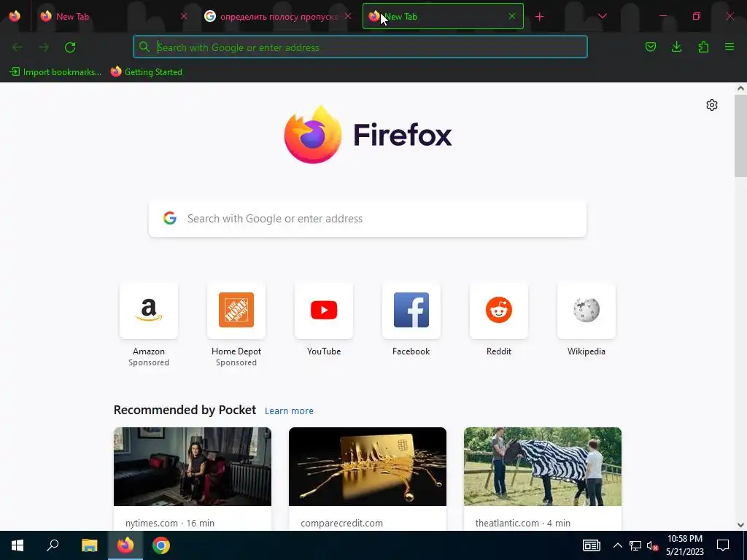Image resolution: width=747 pixels, height=560 pixels.
Task: Click the page search box
Action: click(x=368, y=219)
